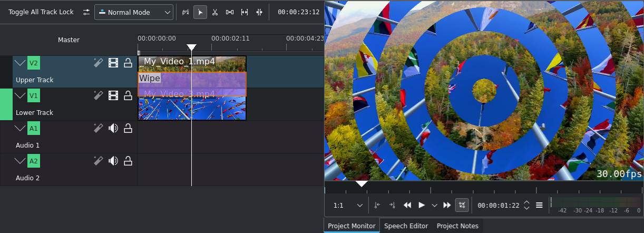Screen dimensions: 644x233
Task: Click the Audio 2 track name
Action: pyautogui.click(x=27, y=178)
